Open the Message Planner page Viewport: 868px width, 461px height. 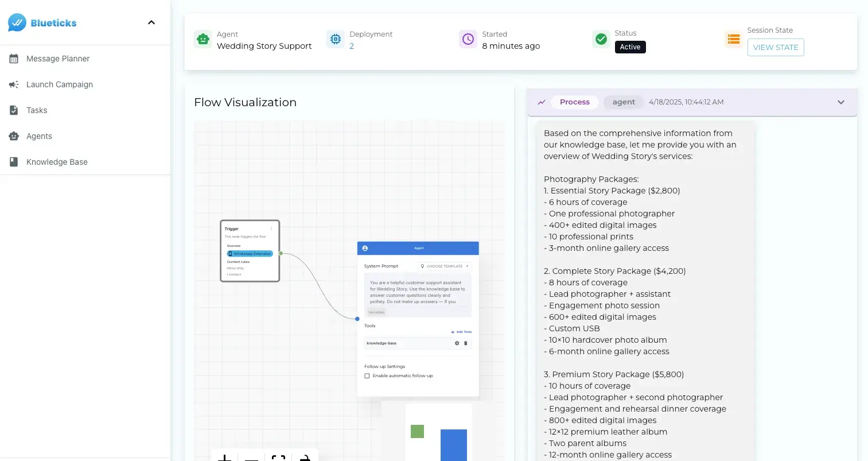pyautogui.click(x=57, y=59)
